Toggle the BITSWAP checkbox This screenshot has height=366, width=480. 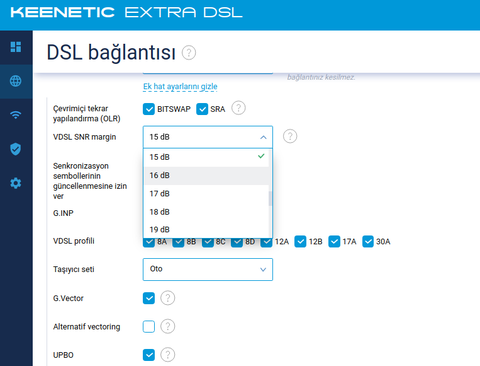coord(149,109)
